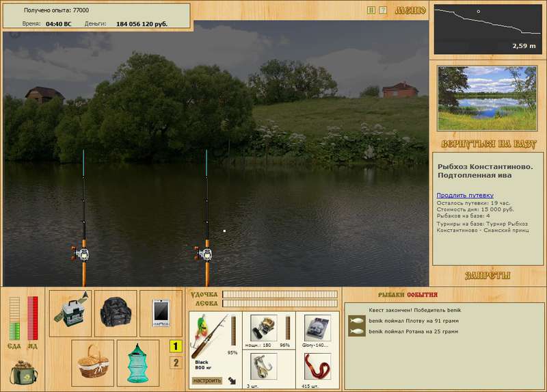Click the '415 шт.' bait count
The height and width of the screenshot is (392, 547).
click(x=309, y=386)
